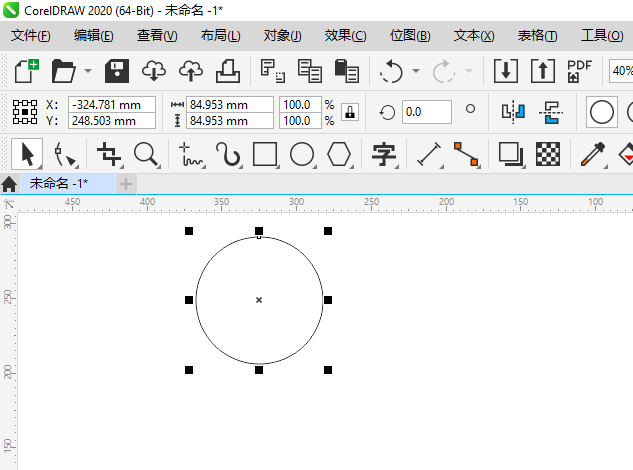Click the horizontal scale percentage field

(x=300, y=105)
